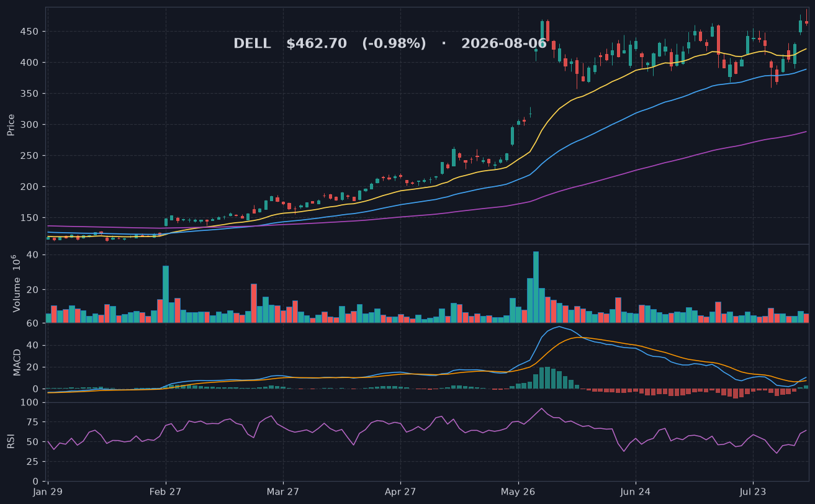The height and width of the screenshot is (504, 815).
Task: Click the 300 price axis tick
Action: tap(30, 125)
